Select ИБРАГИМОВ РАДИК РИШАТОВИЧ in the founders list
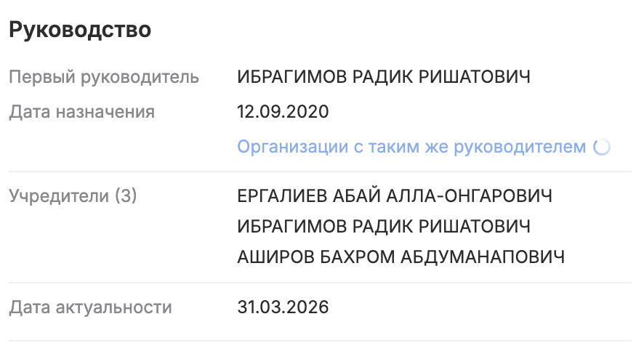This screenshot has height=343, width=644. (384, 227)
